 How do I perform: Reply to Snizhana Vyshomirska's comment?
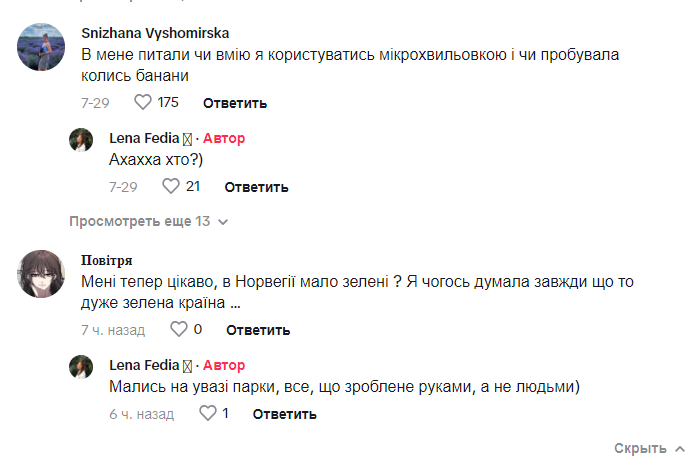click(235, 103)
